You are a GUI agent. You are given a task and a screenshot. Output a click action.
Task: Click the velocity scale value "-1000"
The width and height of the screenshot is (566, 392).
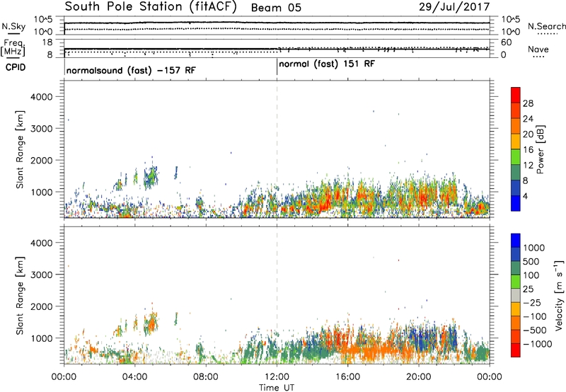point(537,344)
